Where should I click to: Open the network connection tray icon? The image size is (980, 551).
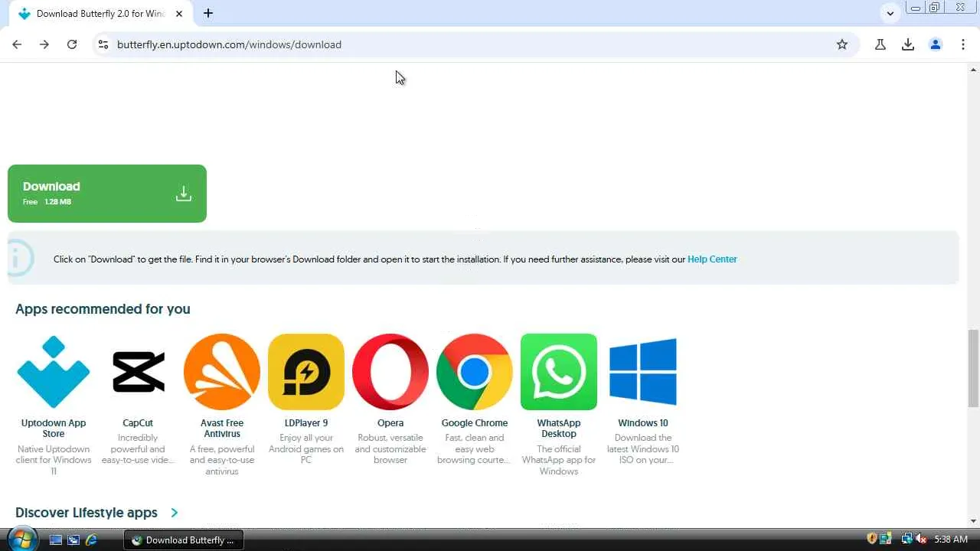pos(907,540)
